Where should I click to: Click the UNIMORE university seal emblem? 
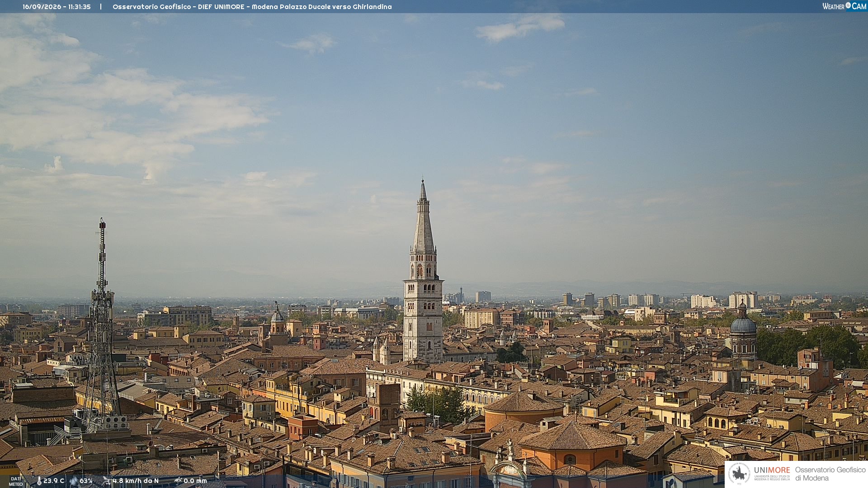coord(739,474)
